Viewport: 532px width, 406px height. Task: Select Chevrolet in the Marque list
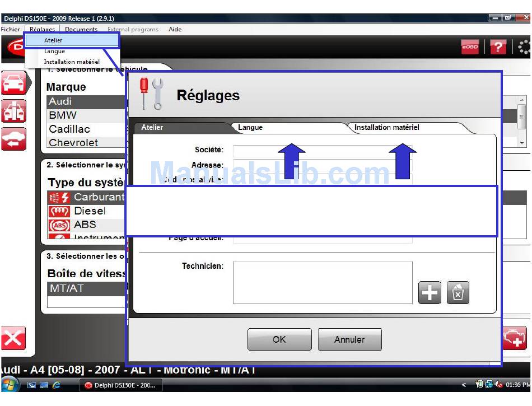click(87, 142)
